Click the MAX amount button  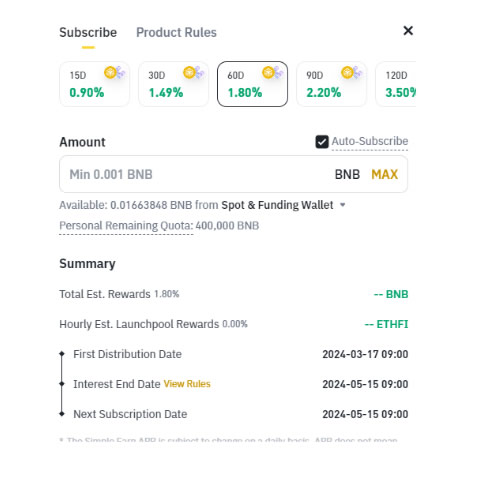[384, 174]
